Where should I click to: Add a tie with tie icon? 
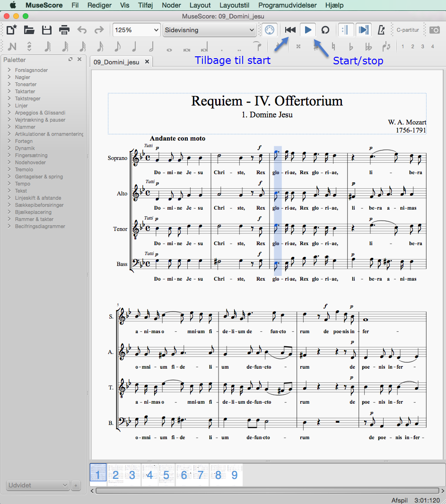(x=257, y=46)
